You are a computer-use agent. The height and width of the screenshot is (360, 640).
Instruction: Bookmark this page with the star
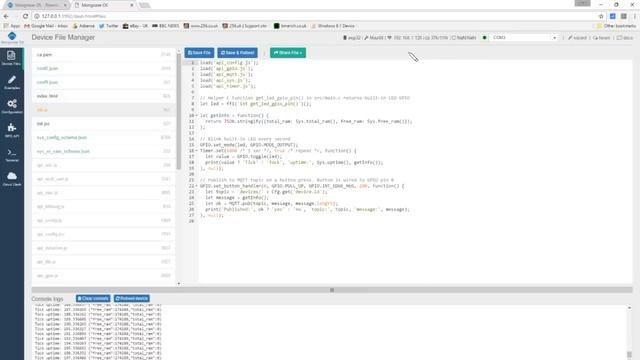tap(601, 16)
